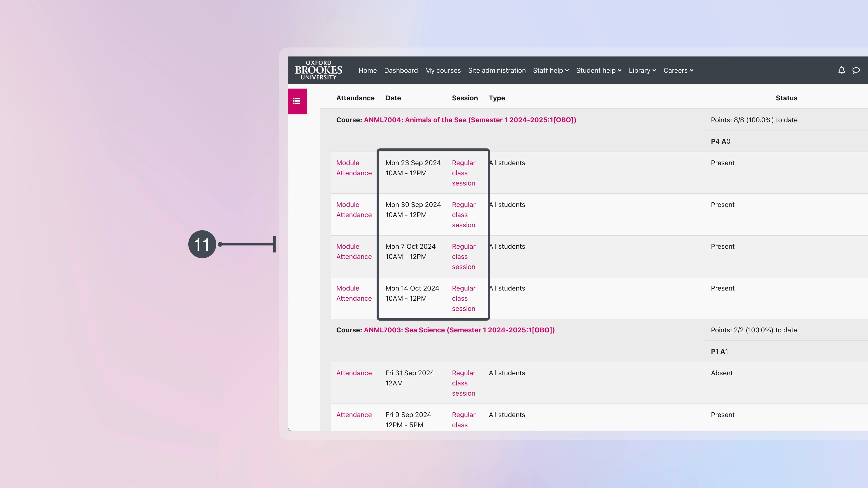
Task: Open Regular class session for Fri 9 Sep
Action: (x=464, y=420)
